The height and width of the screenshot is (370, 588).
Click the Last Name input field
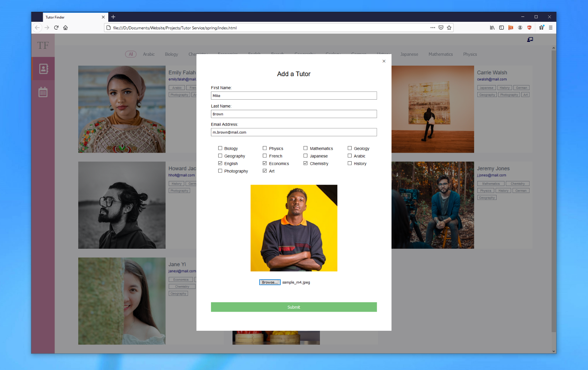(294, 114)
